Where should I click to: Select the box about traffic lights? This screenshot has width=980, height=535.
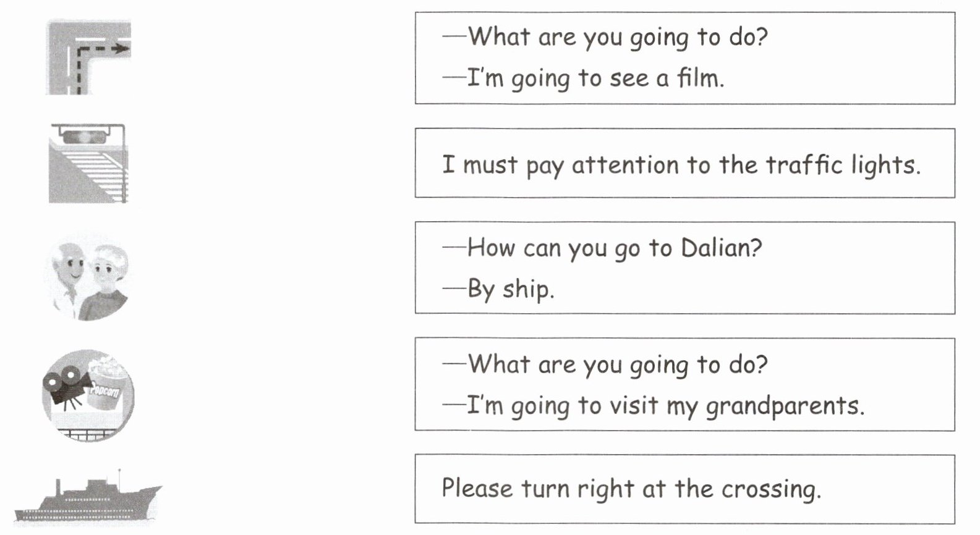pyautogui.click(x=684, y=164)
